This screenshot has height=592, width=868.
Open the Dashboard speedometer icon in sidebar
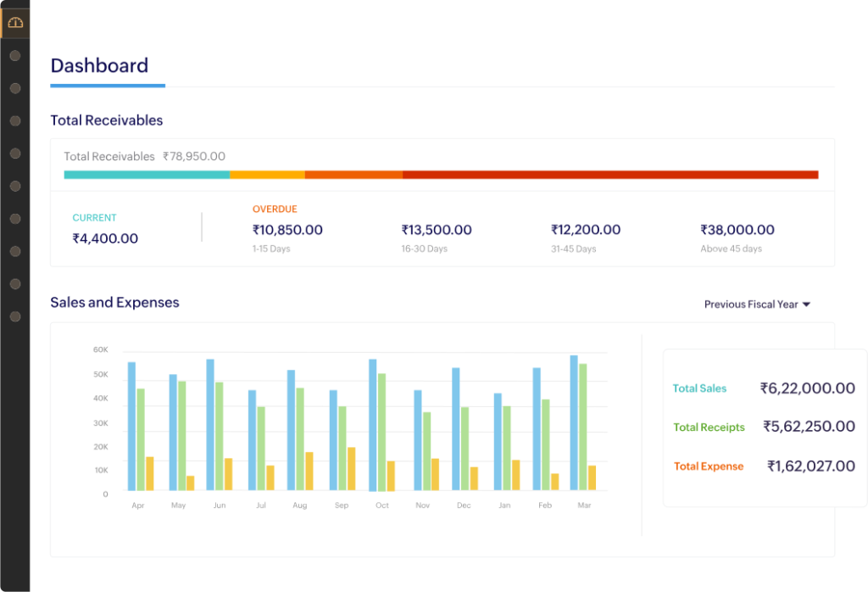pyautogui.click(x=15, y=23)
